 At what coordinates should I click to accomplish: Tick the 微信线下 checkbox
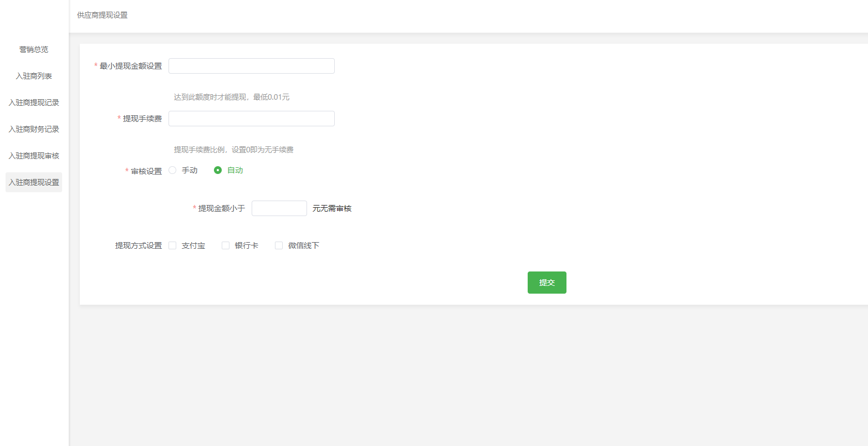point(279,245)
